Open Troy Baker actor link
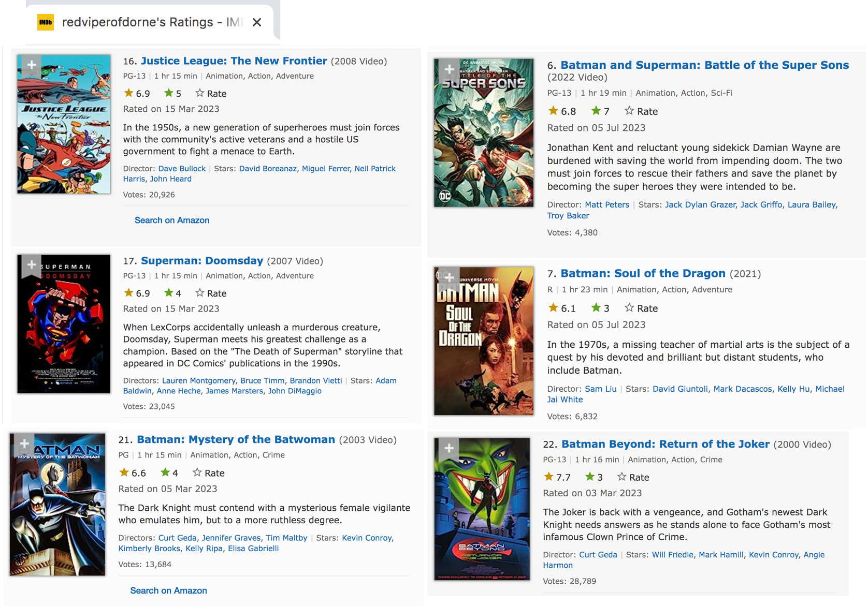868x606 pixels. [x=568, y=216]
